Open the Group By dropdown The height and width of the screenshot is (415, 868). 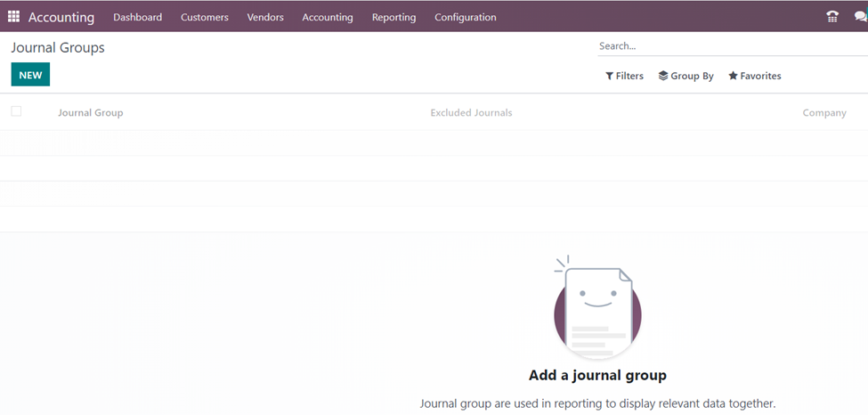tap(685, 77)
